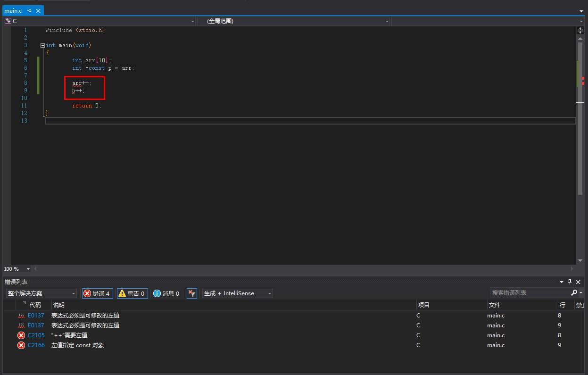Toggle the 警告 0 warnings filter
Viewport: 588px width, 375px height.
(132, 293)
